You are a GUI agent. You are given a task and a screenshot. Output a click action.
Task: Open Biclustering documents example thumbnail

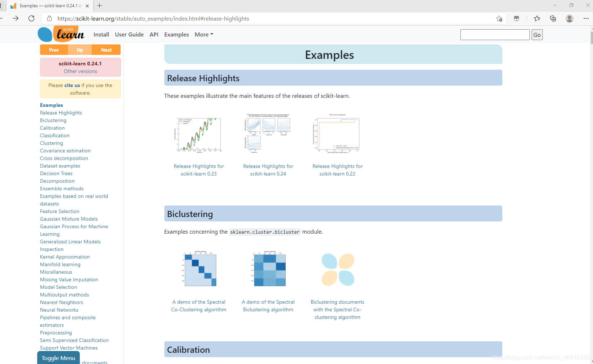(x=338, y=270)
